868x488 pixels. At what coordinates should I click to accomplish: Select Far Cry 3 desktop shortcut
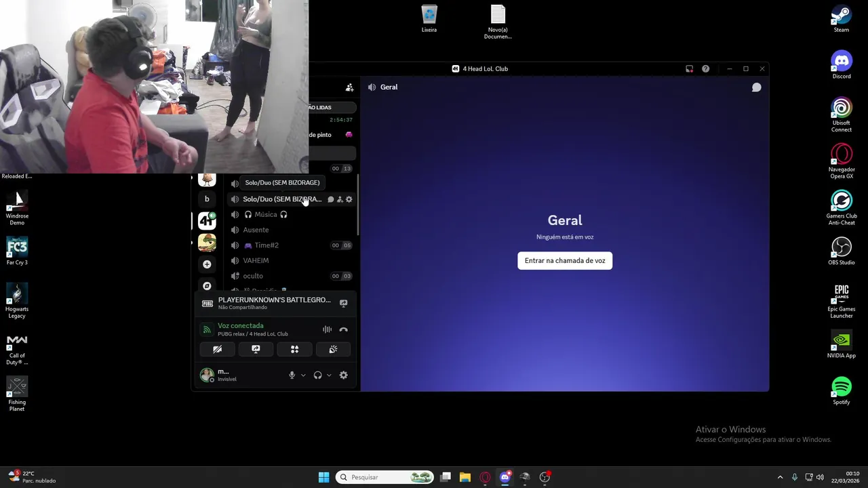coord(17,251)
